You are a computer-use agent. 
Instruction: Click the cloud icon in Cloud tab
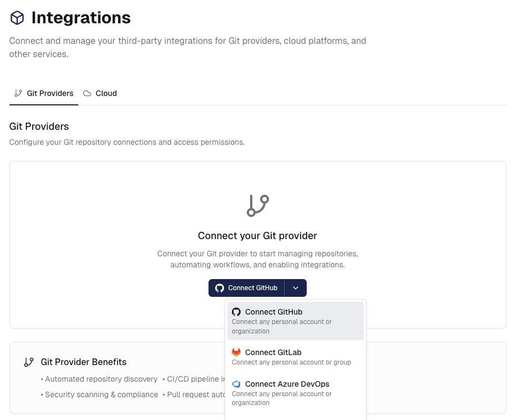coord(87,93)
